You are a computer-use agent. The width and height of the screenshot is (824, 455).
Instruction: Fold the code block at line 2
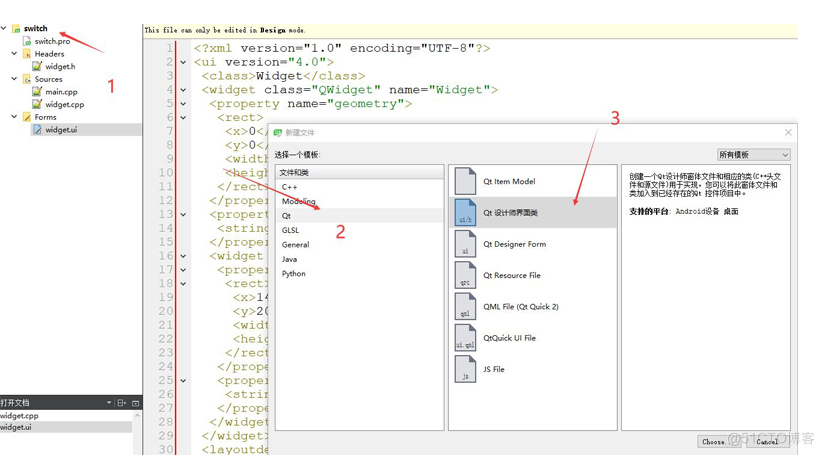coord(183,62)
